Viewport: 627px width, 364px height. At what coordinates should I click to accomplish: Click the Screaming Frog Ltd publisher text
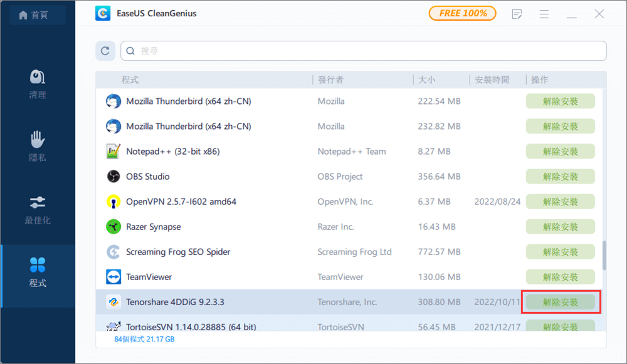(355, 252)
